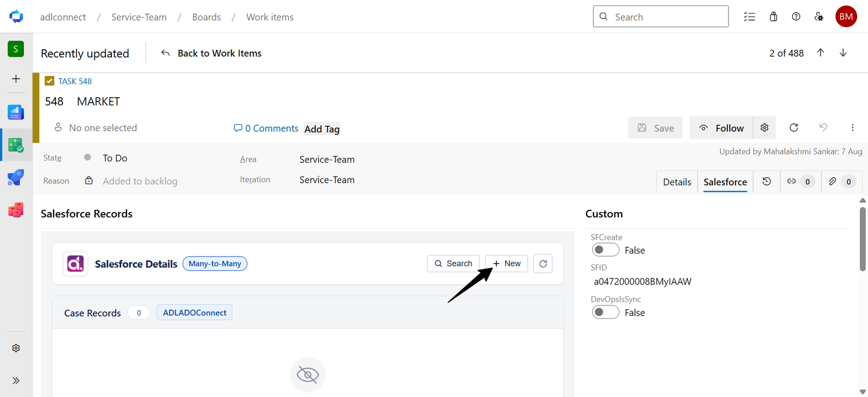Refresh the Salesforce Details records
The image size is (868, 397).
coord(543,264)
